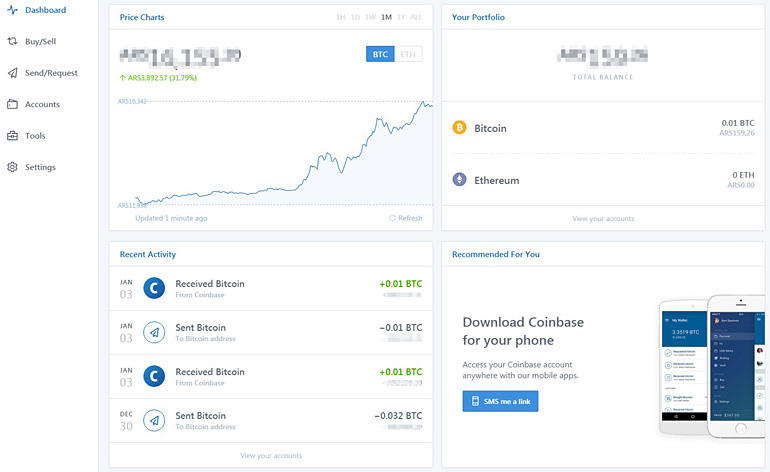Click View your accounts in Portfolio panel

[603, 219]
